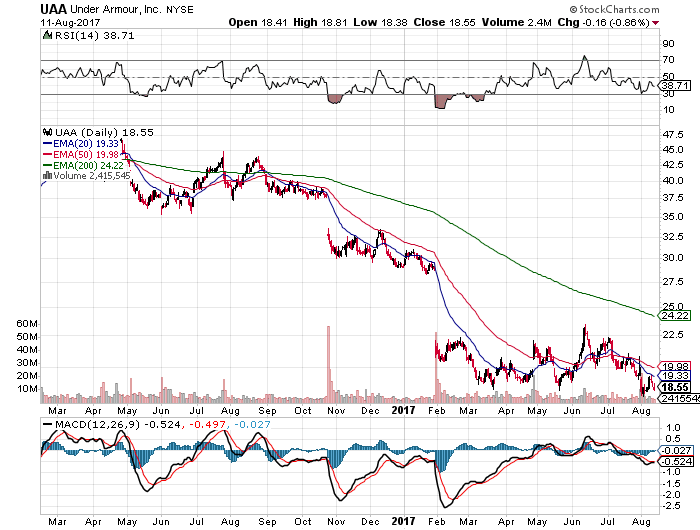Click the 60M volume axis label
This screenshot has width=700, height=530.
(x=27, y=324)
